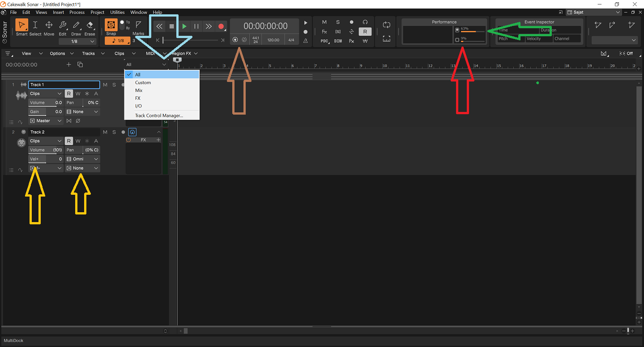The width and height of the screenshot is (644, 347).
Task: Add a new track with plus icon
Action: click(68, 64)
